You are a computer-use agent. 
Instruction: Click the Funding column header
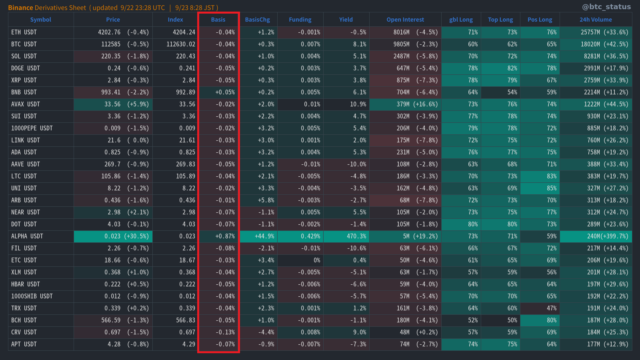(300, 20)
